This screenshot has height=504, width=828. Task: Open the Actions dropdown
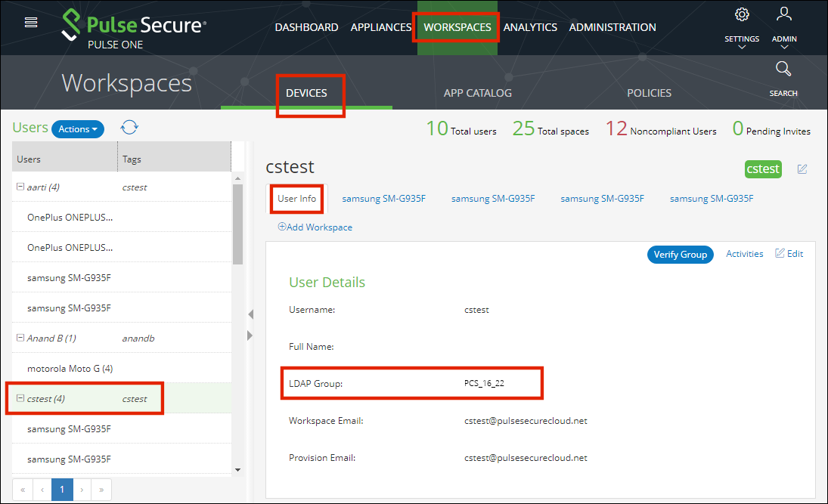click(78, 129)
